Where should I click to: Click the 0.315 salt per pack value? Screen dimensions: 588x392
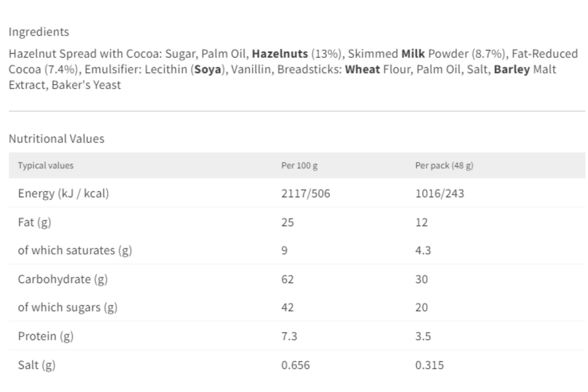(430, 365)
